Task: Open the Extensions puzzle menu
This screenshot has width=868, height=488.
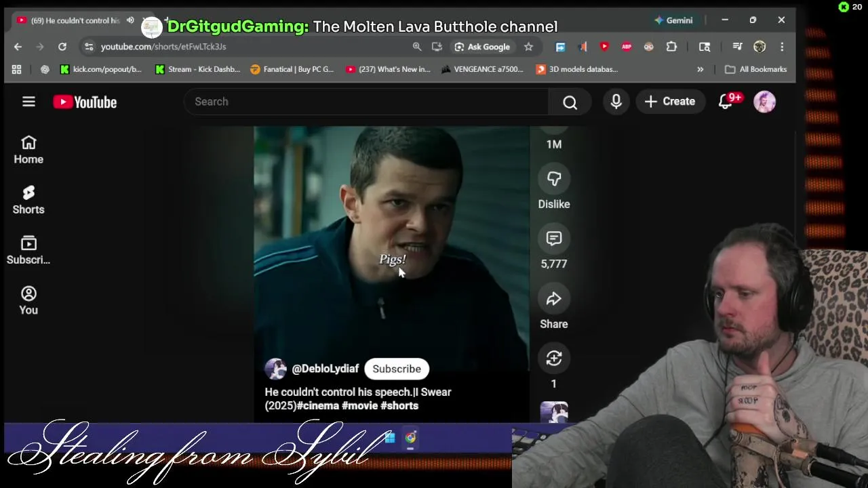Action: (x=671, y=47)
